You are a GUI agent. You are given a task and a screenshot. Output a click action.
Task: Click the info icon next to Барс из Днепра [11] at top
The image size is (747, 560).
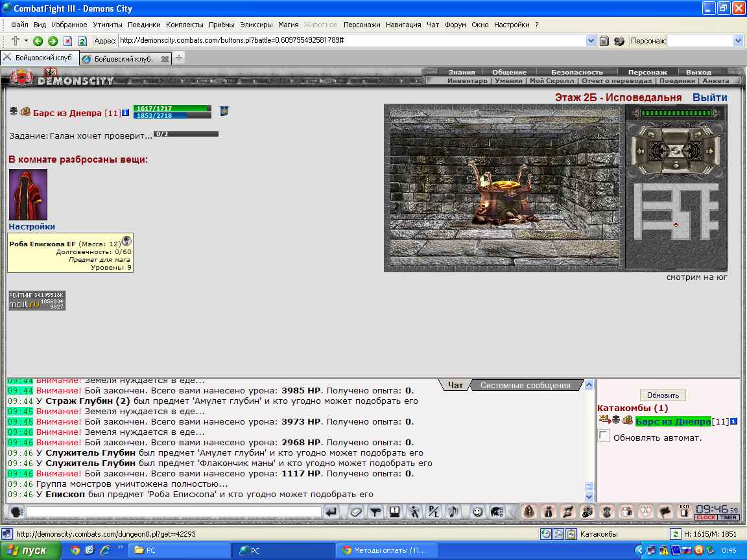tap(125, 113)
